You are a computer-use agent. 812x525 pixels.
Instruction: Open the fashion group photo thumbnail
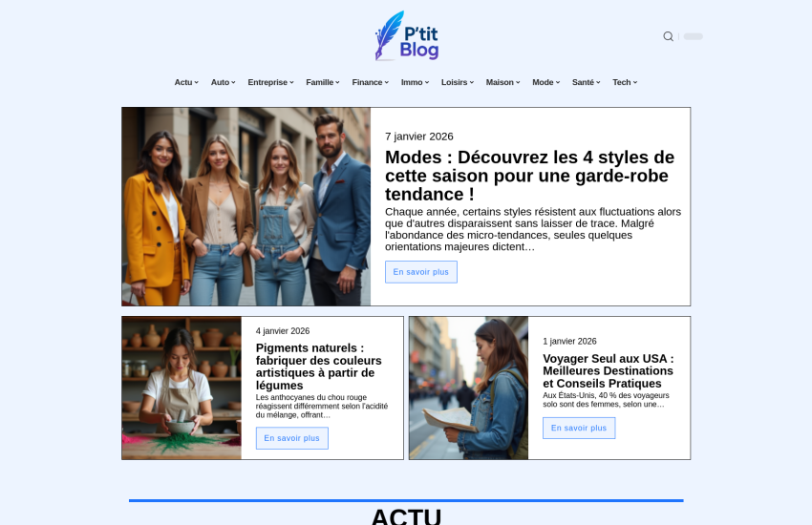[x=246, y=206]
